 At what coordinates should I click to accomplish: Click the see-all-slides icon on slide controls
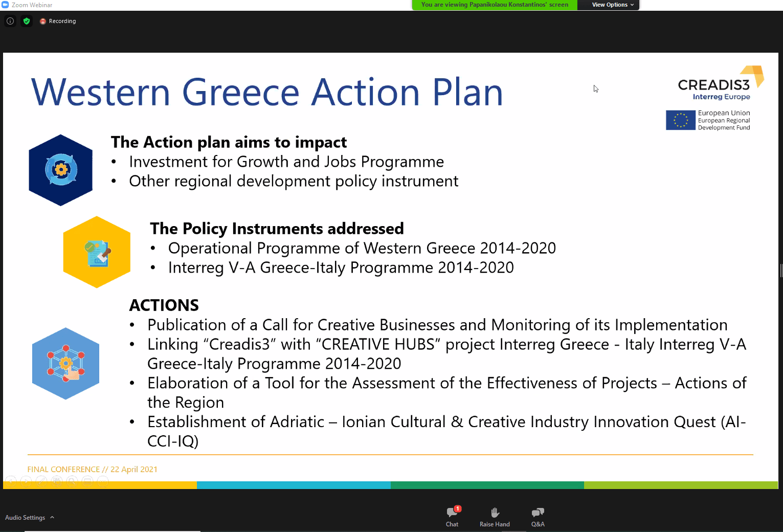[57, 481]
